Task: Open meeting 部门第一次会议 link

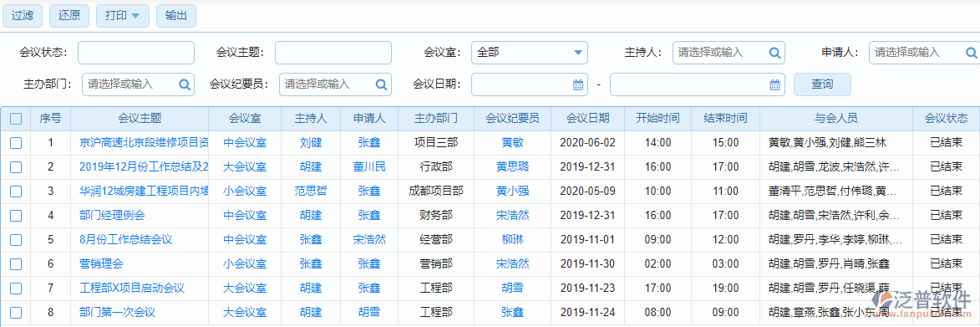Action: tap(118, 313)
